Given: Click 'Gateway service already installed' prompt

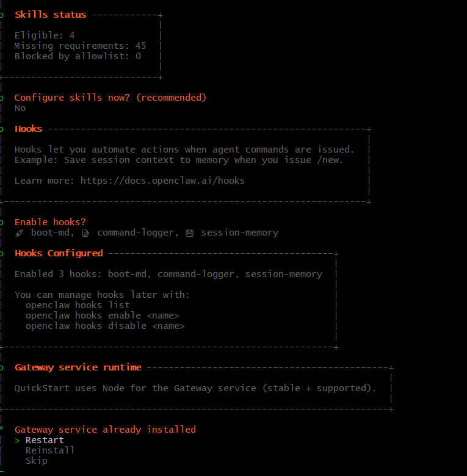Looking at the screenshot, I should pos(106,430).
